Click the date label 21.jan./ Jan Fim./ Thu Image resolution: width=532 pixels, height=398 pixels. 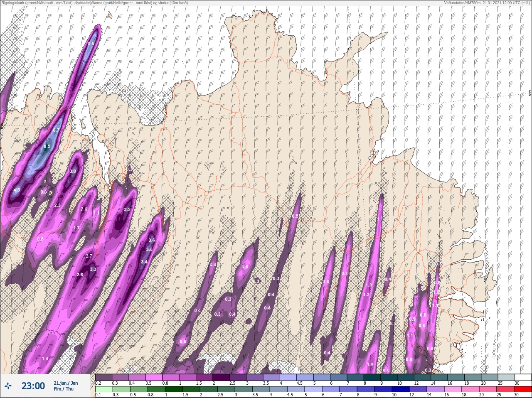pyautogui.click(x=66, y=386)
